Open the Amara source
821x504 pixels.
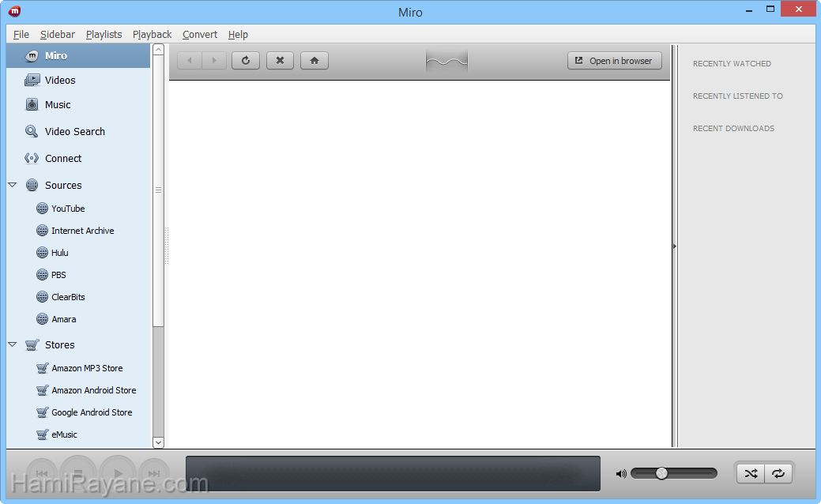64,319
